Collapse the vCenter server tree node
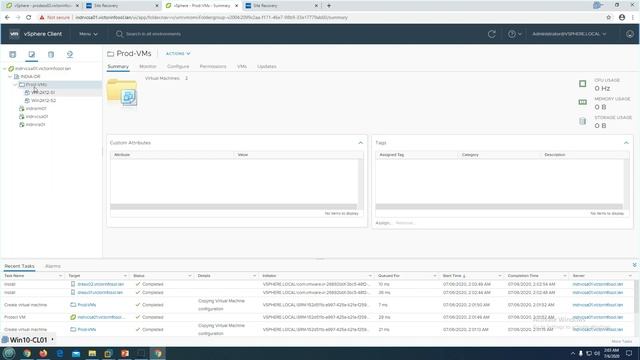The width and height of the screenshot is (640, 360). (x=5, y=69)
